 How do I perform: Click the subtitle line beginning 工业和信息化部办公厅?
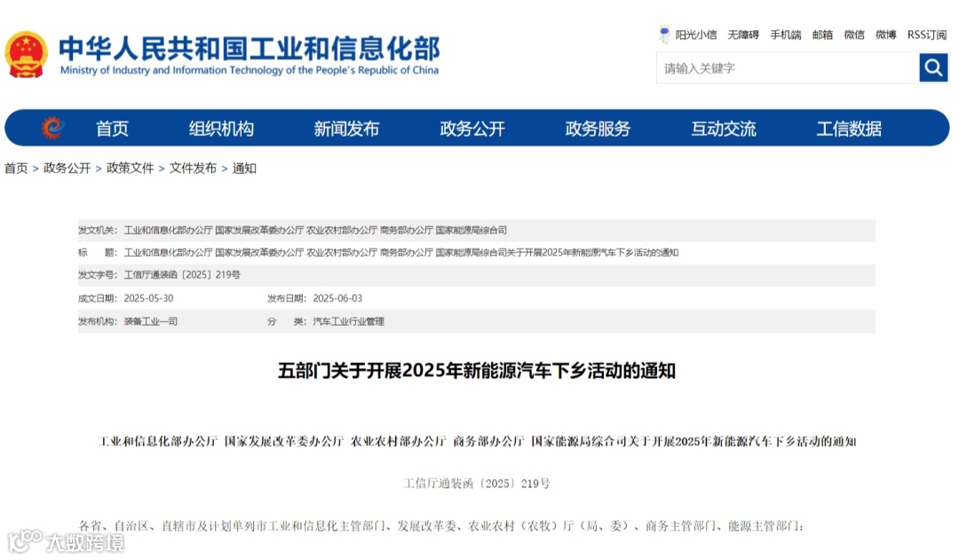(477, 441)
